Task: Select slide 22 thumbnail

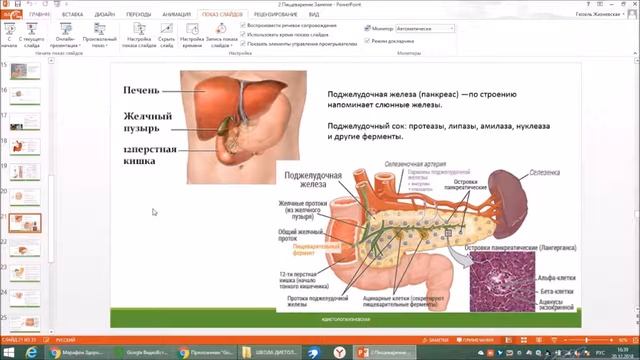Action: point(25,248)
